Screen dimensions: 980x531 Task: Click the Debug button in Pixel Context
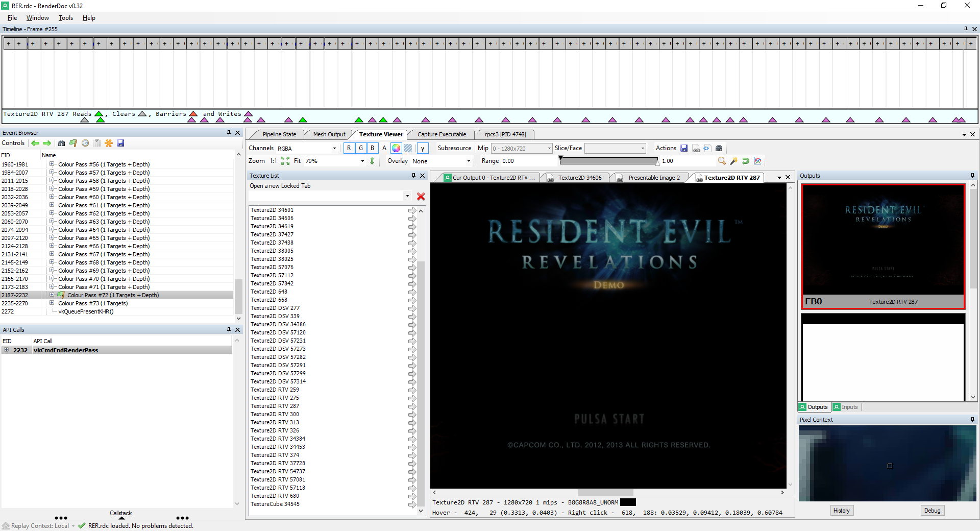(932, 511)
